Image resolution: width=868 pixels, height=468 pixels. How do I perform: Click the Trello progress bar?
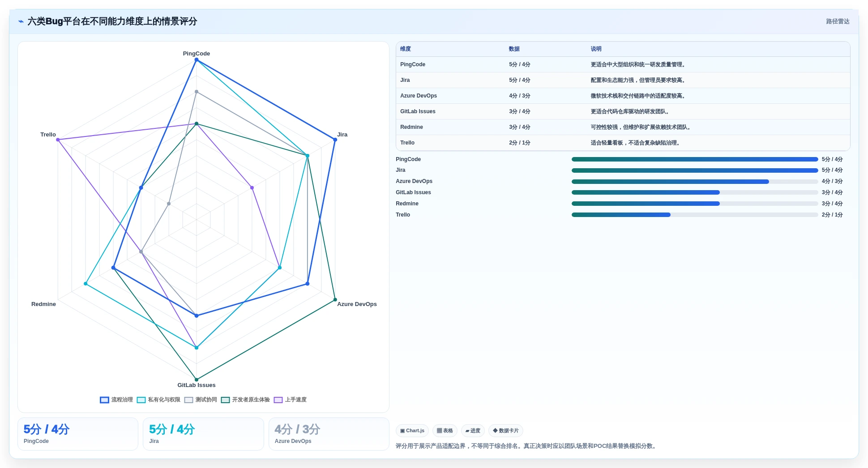point(695,215)
